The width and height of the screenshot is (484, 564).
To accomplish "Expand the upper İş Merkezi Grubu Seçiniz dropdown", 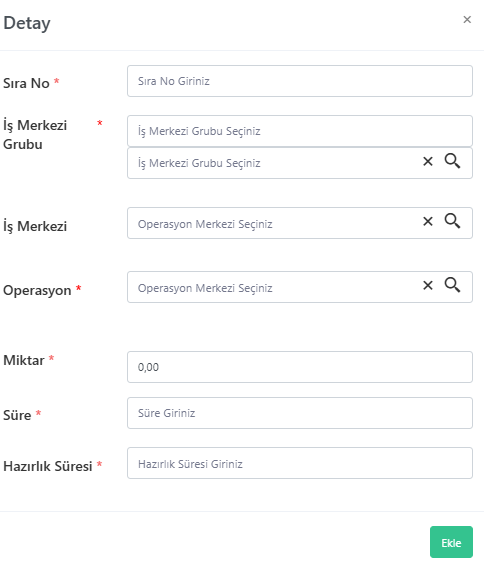I will click(300, 131).
